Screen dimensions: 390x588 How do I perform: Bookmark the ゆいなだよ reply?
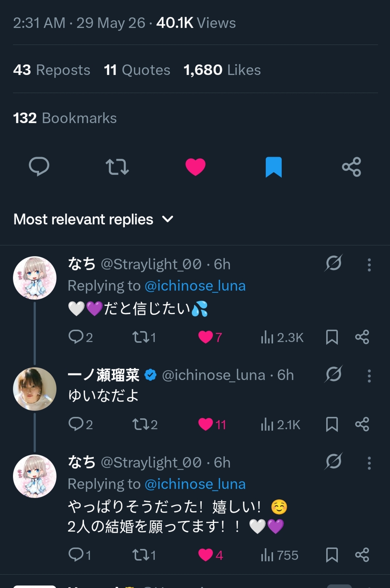click(332, 424)
